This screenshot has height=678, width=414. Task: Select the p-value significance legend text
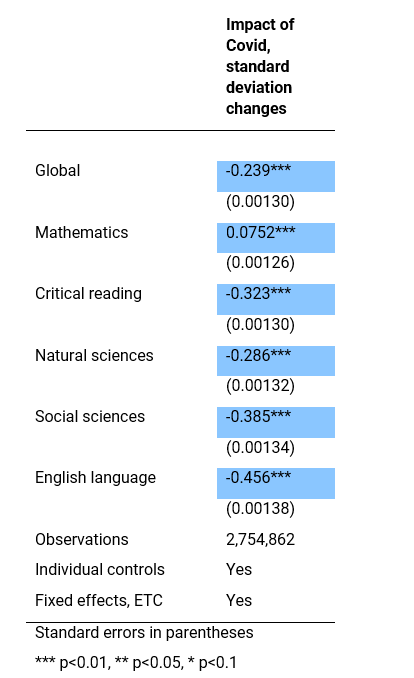(136, 662)
